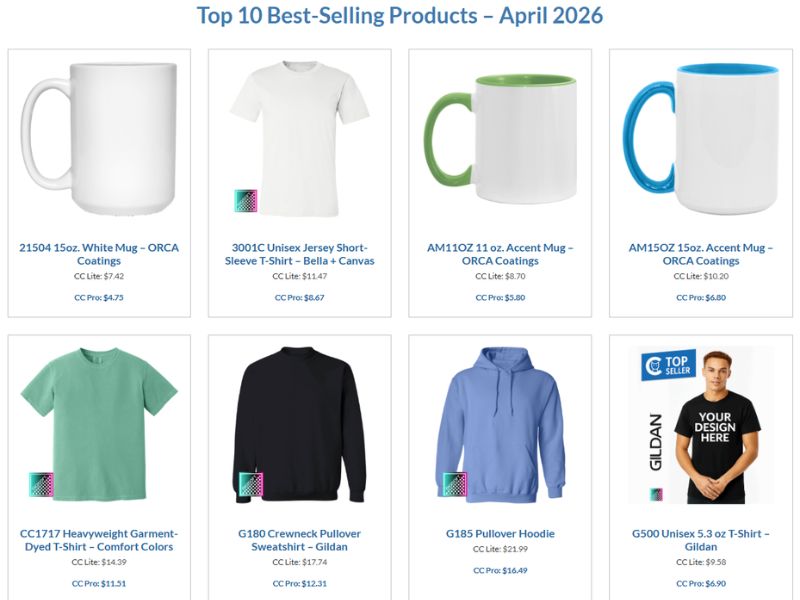Click the blue-handled accent mug image
The width and height of the screenshot is (800, 600).
(700, 138)
